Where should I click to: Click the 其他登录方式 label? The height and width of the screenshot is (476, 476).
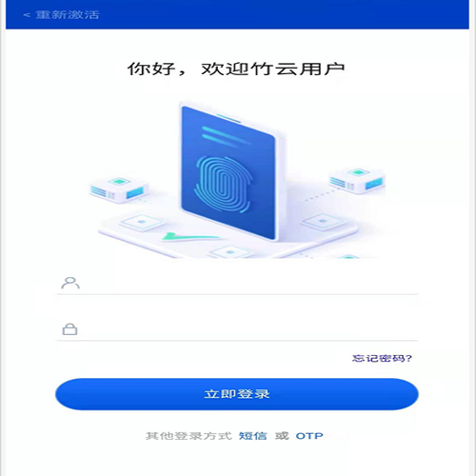(x=188, y=436)
